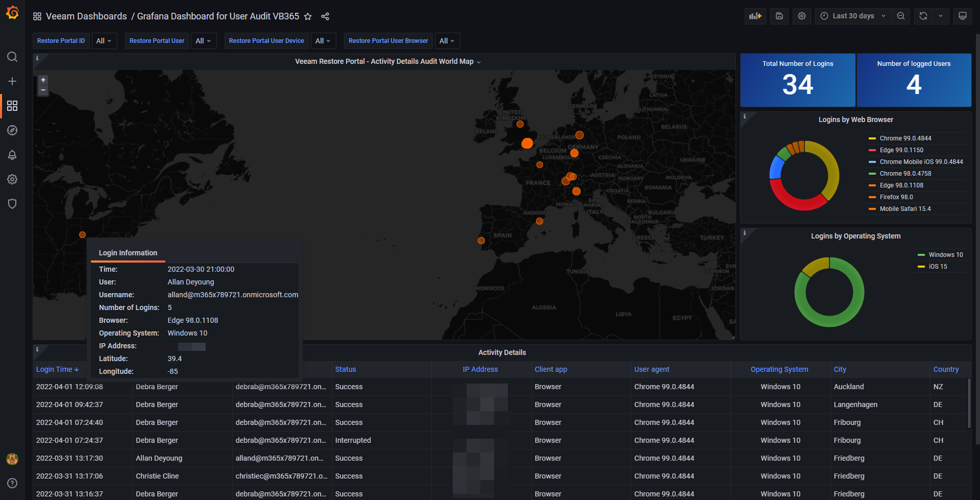Viewport: 980px width, 500px height.
Task: Click the user avatar in sidebar
Action: [12, 459]
